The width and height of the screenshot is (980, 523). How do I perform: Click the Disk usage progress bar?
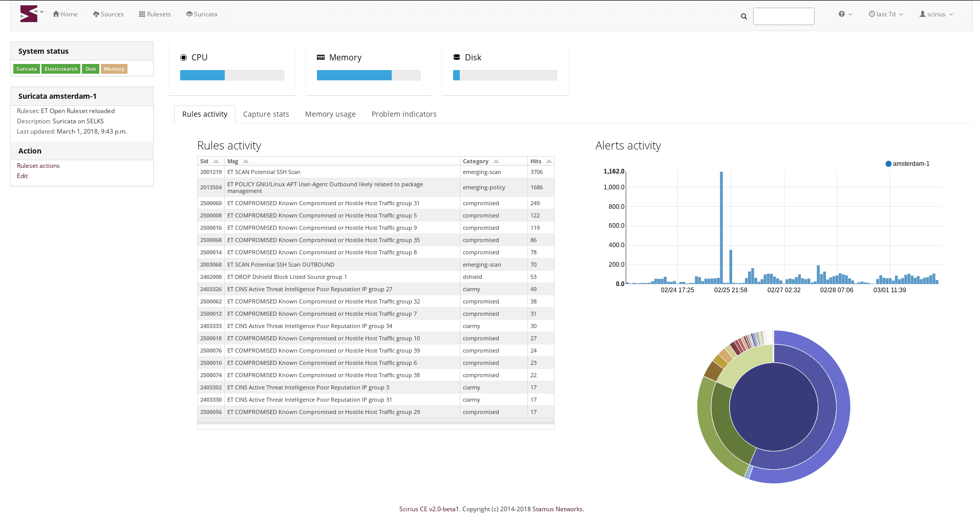[x=505, y=75]
